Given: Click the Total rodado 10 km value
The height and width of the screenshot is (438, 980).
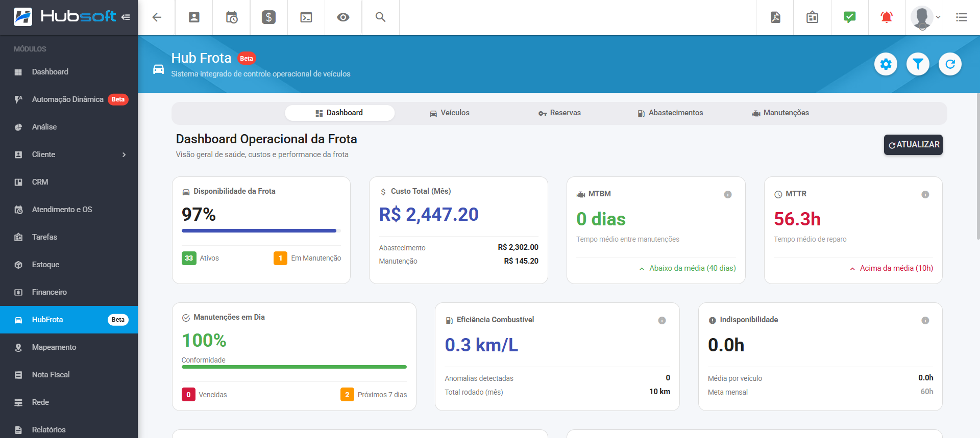Looking at the screenshot, I should coord(659,392).
